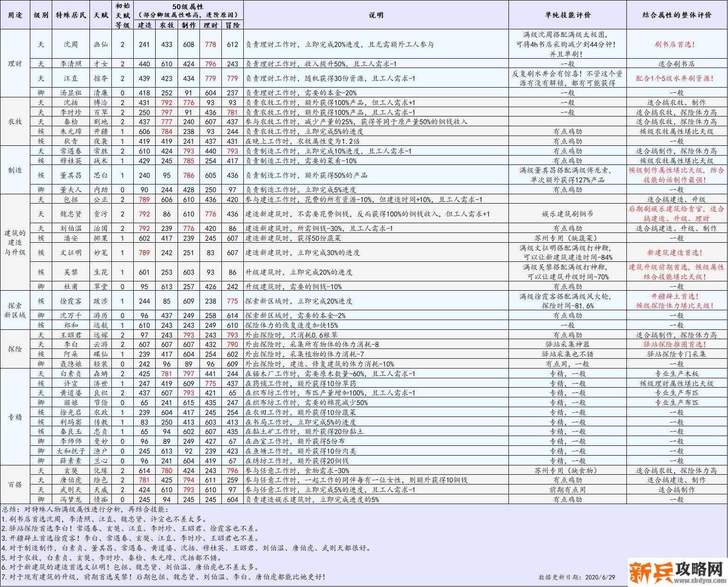Click the 新兵攻略网 watermark logo
728x587 pixels.
(676, 569)
